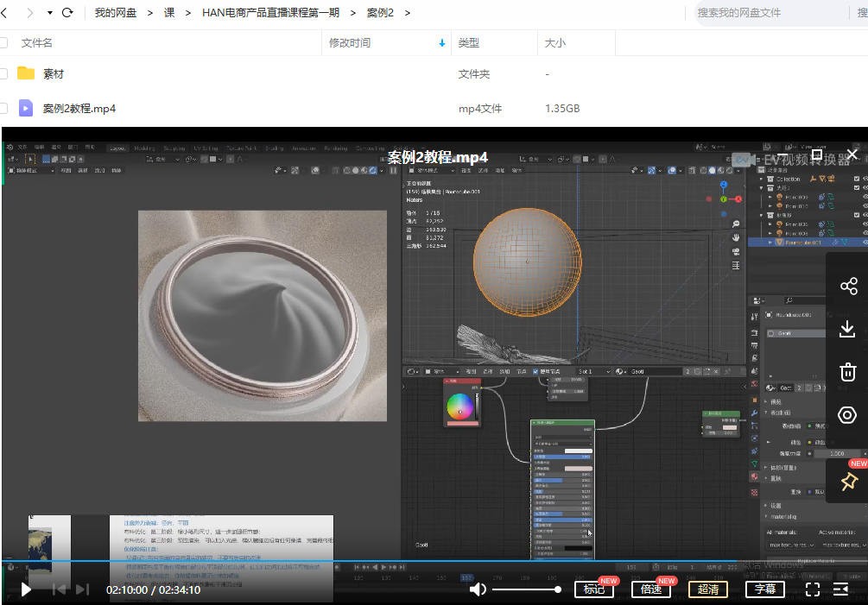Mute the video via the speaker icon

click(x=478, y=589)
